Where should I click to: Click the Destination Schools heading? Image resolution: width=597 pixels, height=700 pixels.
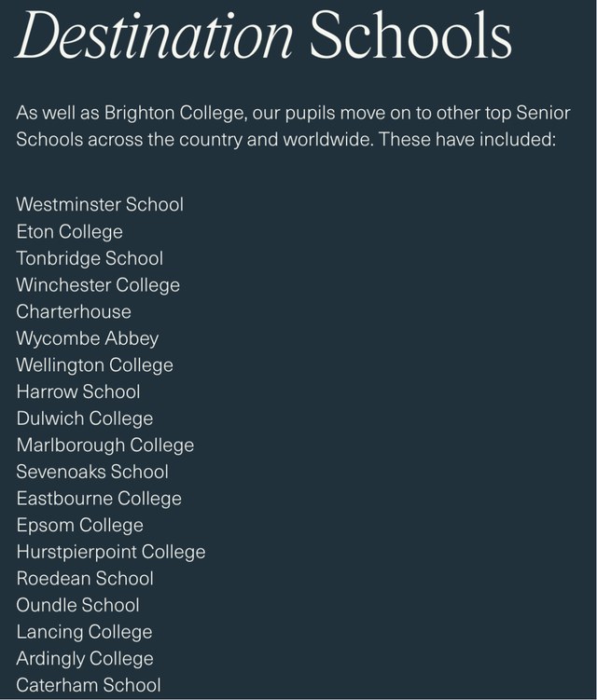coord(264,34)
